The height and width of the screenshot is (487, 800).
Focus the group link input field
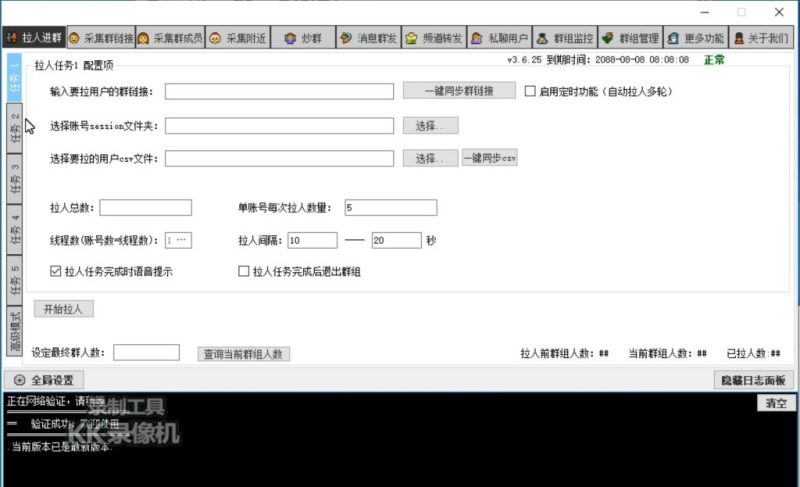click(279, 91)
